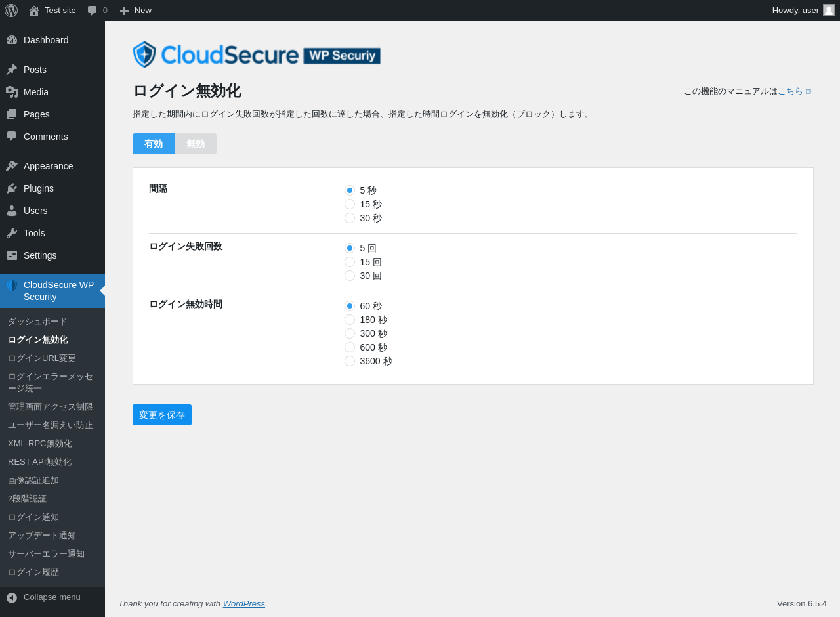The width and height of the screenshot is (840, 617).
Task: Select 5 回 login failure count
Action: 350,248
